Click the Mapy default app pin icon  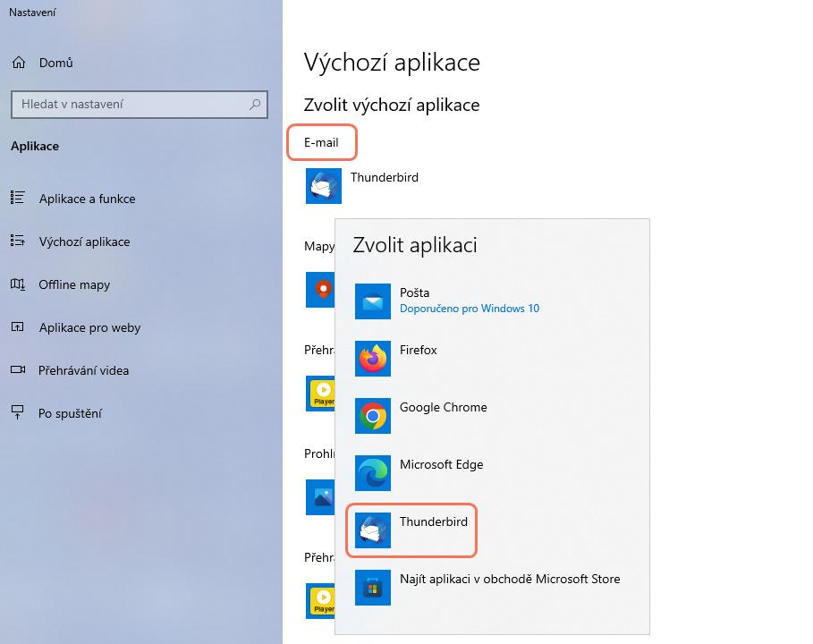point(320,290)
